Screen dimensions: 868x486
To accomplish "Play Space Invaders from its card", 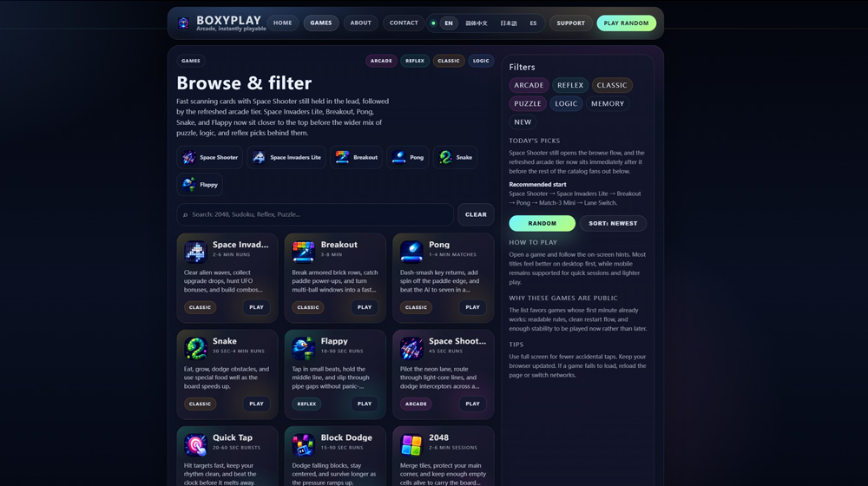I will pos(256,307).
